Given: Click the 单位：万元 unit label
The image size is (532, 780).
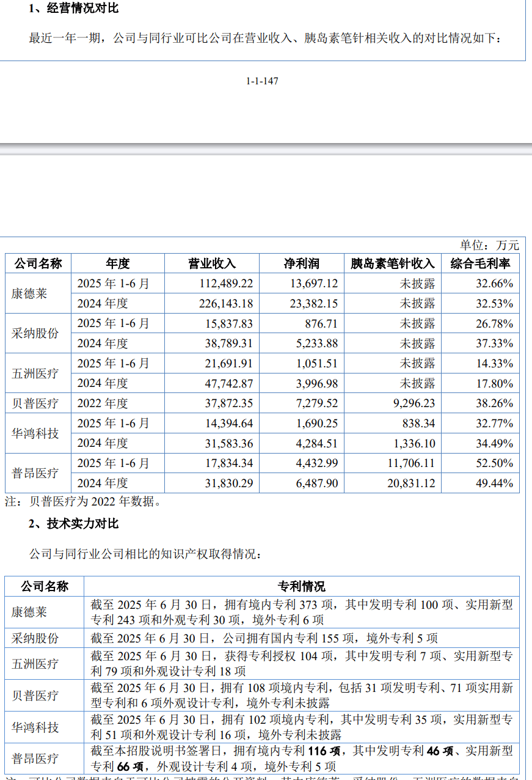Looking at the screenshot, I should pyautogui.click(x=489, y=245).
